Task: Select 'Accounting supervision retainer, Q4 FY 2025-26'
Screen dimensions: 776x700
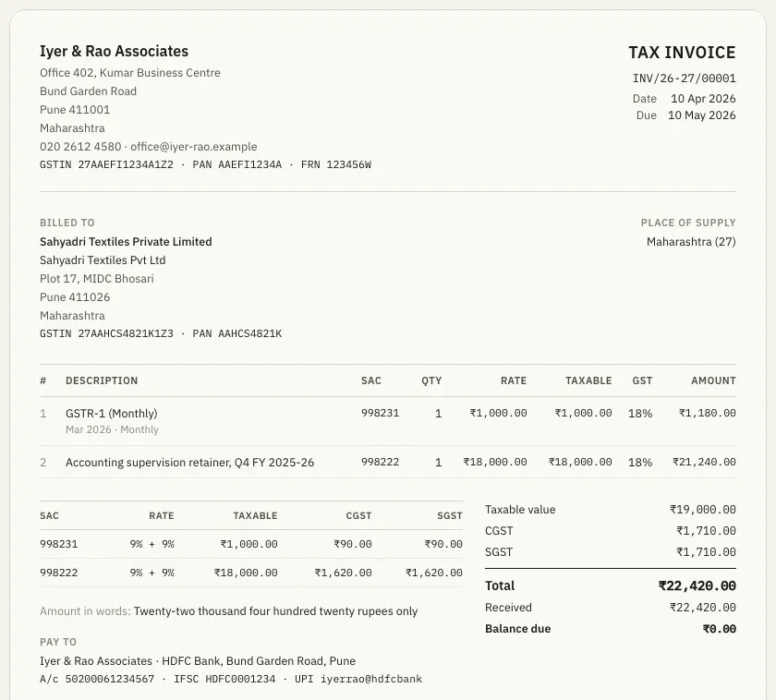Action: point(189,462)
